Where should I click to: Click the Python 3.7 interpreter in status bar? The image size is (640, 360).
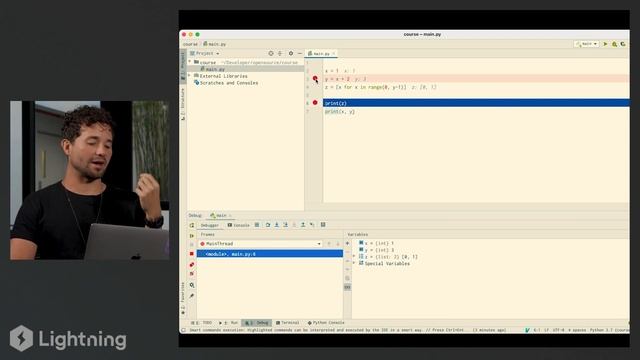tap(609, 330)
